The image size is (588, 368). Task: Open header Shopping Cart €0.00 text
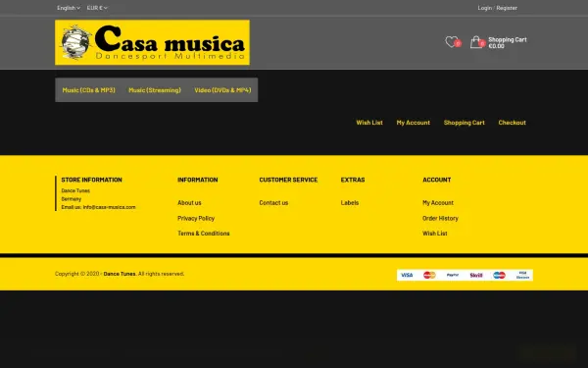[508, 42]
